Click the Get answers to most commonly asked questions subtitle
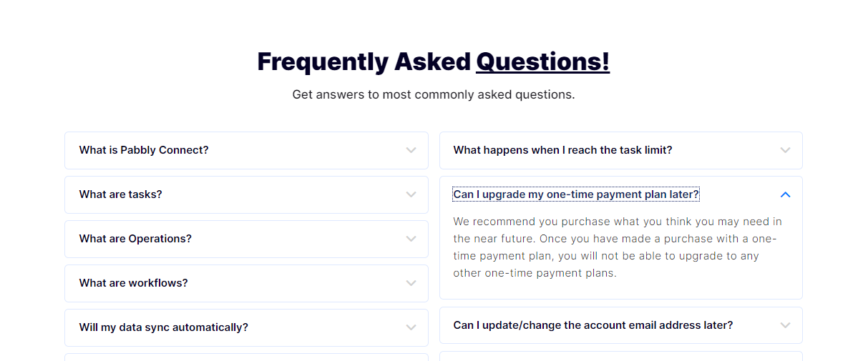The height and width of the screenshot is (361, 868). point(434,94)
